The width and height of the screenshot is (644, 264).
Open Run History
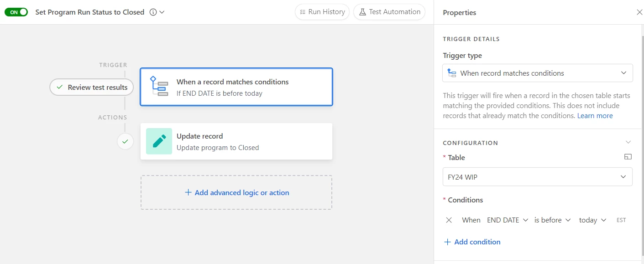coord(322,12)
